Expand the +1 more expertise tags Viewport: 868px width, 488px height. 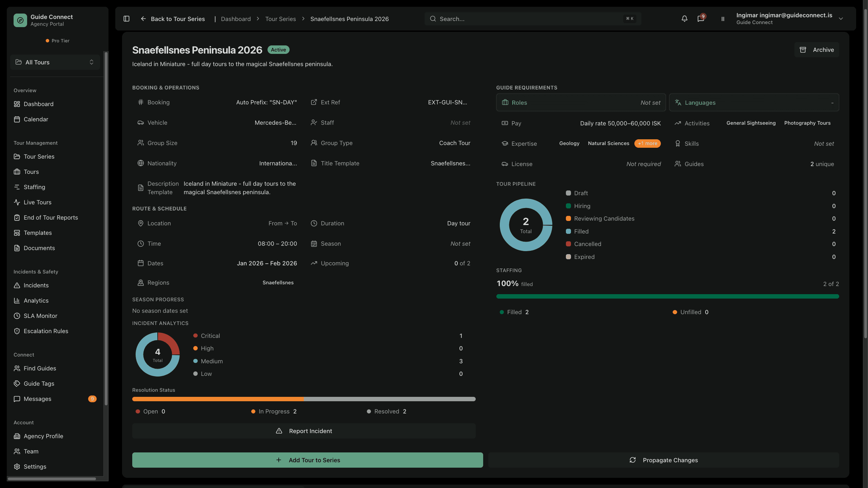[x=647, y=143]
